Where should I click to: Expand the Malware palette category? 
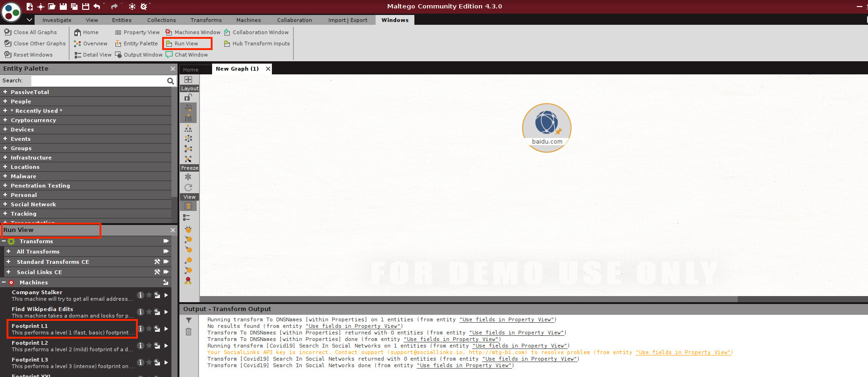5,176
